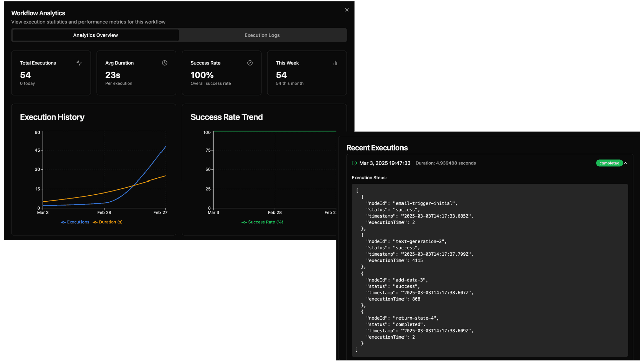644x362 pixels.
Task: Click the Success Rate (%) legend marker icon
Action: (x=243, y=222)
